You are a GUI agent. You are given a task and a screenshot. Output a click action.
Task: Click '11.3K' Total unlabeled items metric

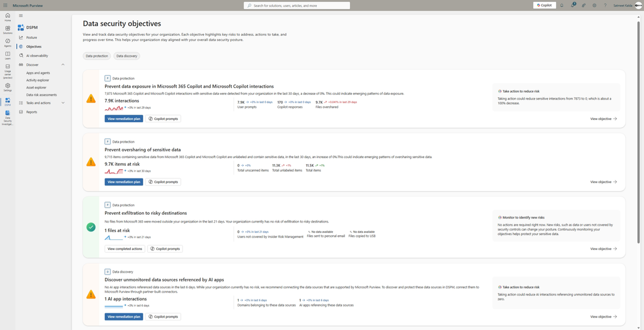pyautogui.click(x=276, y=165)
